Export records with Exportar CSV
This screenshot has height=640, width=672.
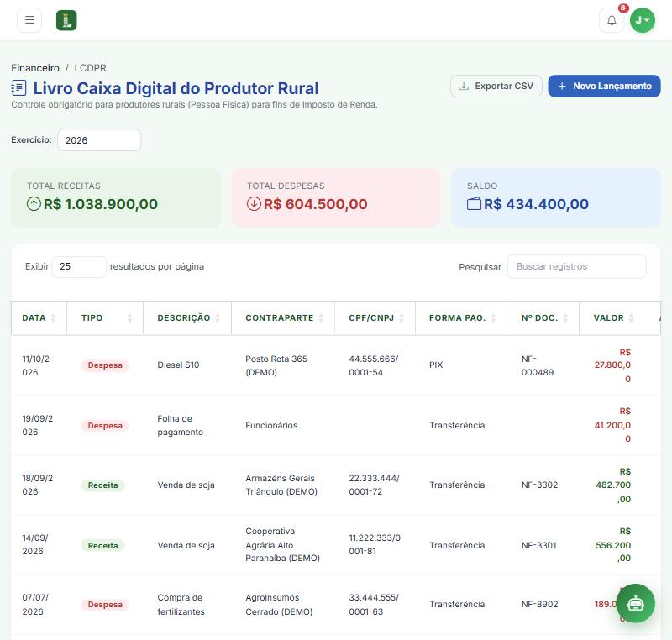pyautogui.click(x=496, y=87)
